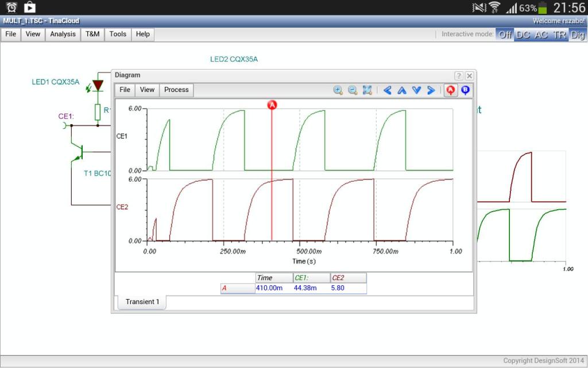Expand the Diagram window's View menu
The height and width of the screenshot is (368, 588).
147,90
